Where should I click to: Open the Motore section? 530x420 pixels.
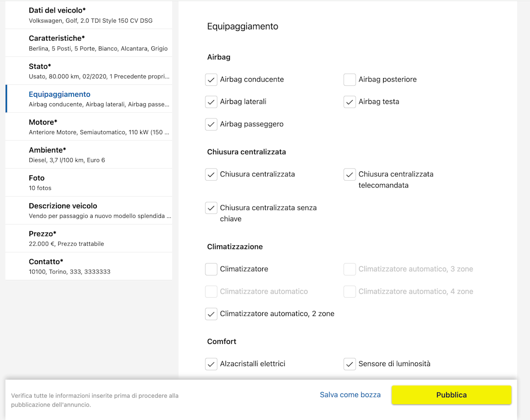pos(89,127)
